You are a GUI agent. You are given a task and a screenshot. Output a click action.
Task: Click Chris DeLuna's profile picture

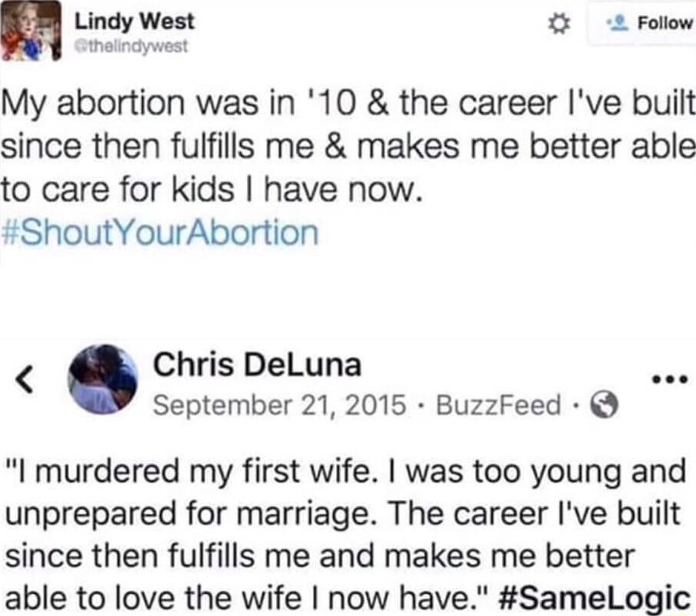coord(102,382)
